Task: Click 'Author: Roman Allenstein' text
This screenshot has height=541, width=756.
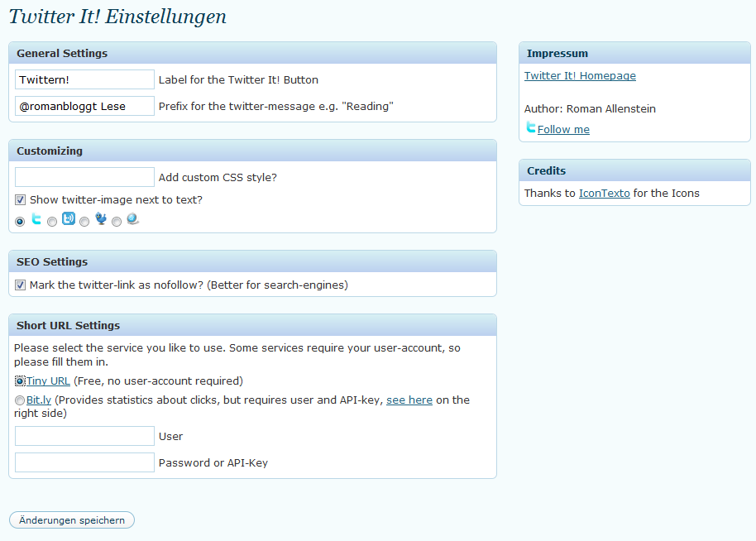Action: point(590,108)
